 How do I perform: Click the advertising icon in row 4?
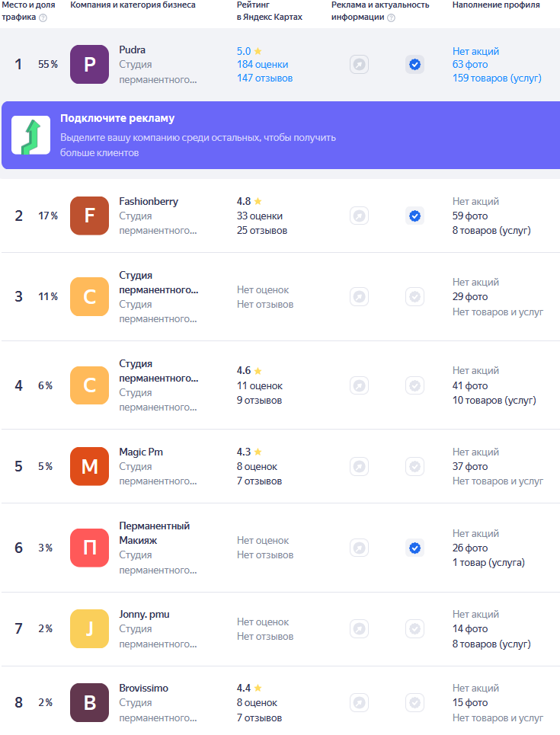(x=360, y=385)
